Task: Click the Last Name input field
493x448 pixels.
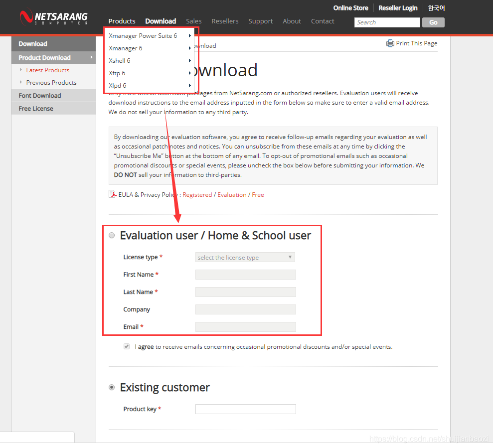Action: [x=246, y=292]
